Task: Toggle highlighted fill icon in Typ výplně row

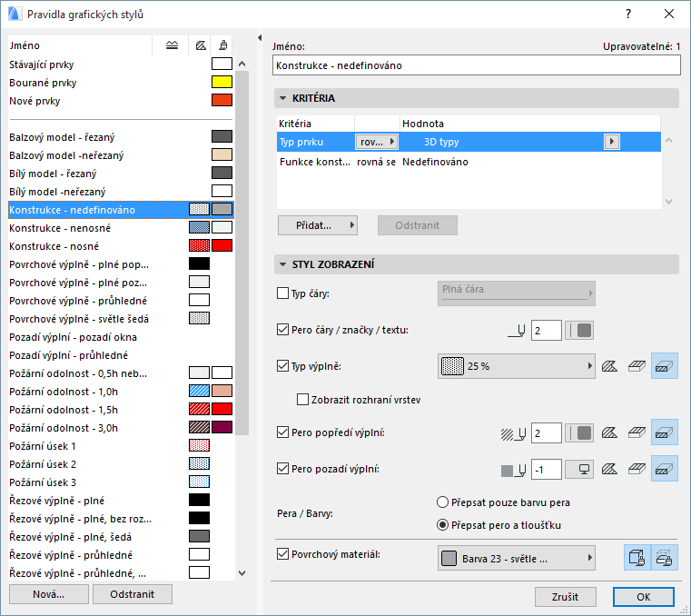Action: (x=664, y=366)
